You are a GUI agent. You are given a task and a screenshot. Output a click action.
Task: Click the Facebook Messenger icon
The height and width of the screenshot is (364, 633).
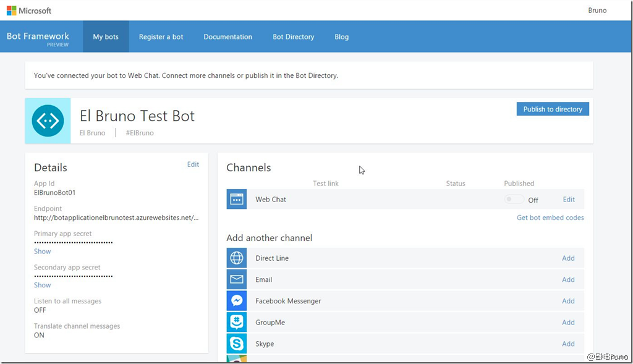(237, 301)
